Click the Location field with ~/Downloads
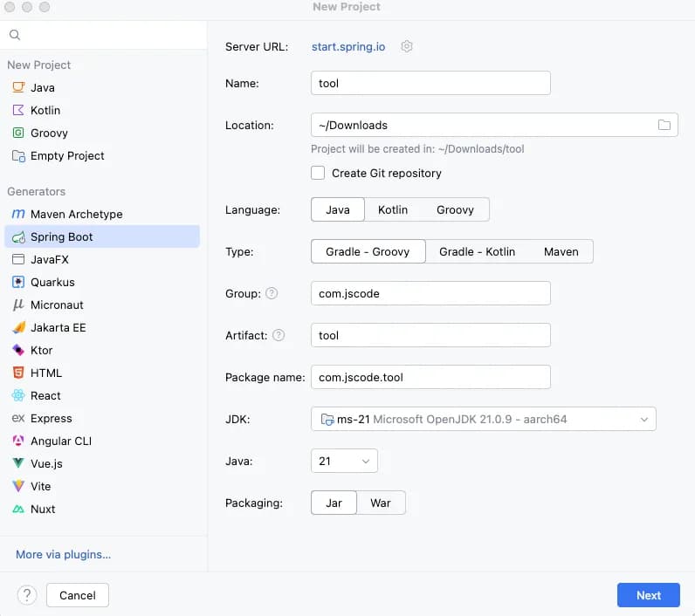Screen dimensions: 695x616 (x=494, y=125)
